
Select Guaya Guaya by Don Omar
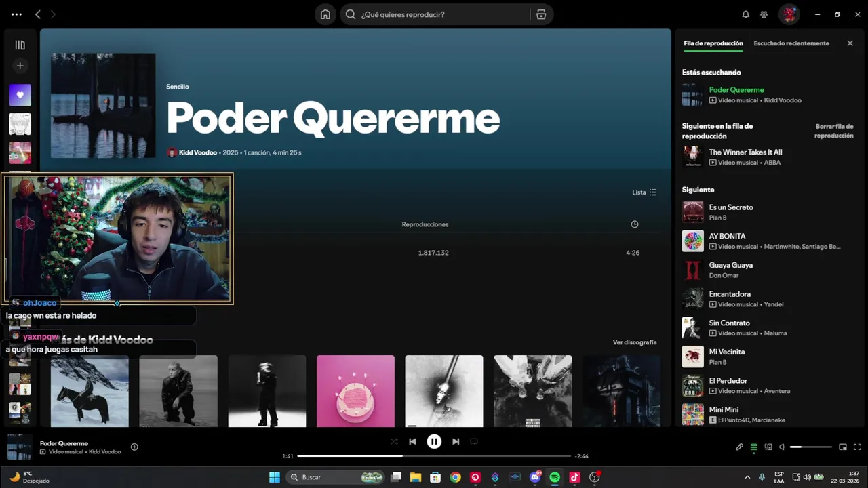click(767, 270)
